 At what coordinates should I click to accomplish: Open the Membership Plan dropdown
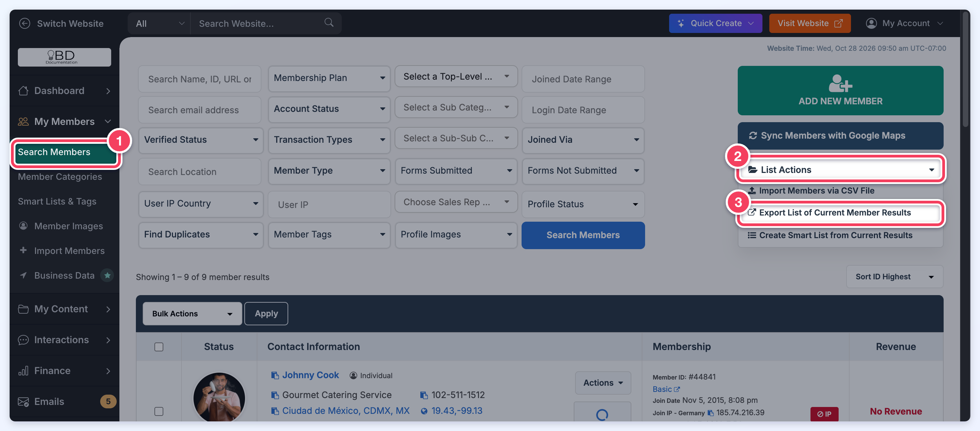click(329, 78)
